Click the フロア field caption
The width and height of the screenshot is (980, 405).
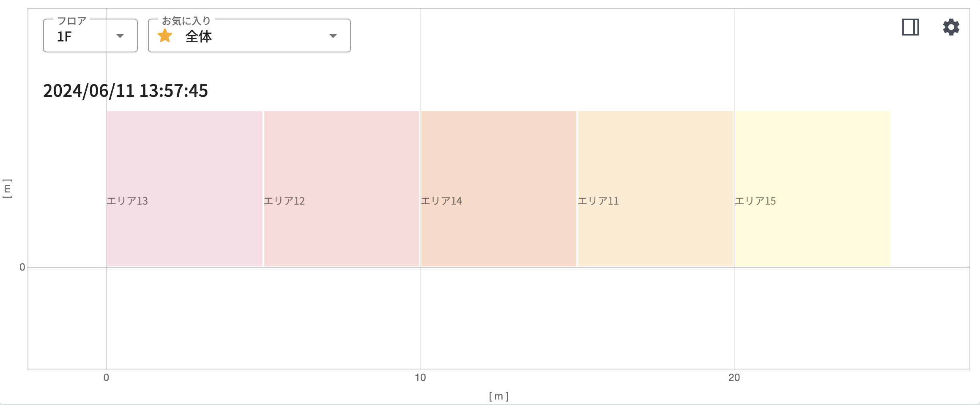[x=72, y=21]
